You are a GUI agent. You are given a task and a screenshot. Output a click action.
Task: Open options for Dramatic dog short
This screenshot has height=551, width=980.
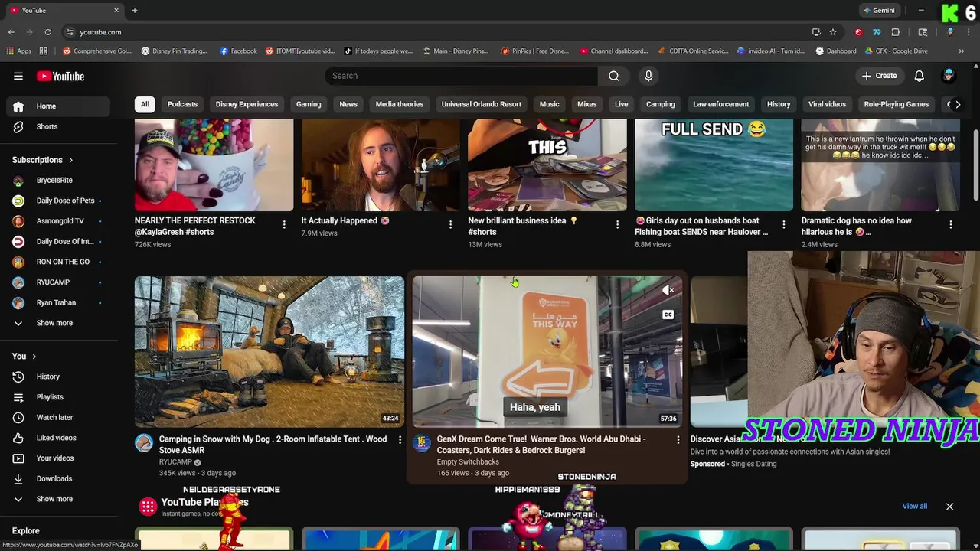950,224
